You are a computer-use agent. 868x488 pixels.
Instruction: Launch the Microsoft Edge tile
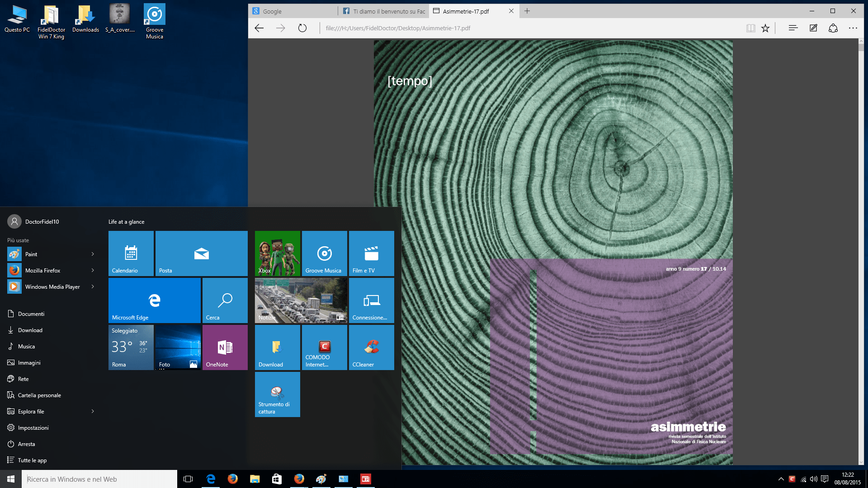[155, 300]
